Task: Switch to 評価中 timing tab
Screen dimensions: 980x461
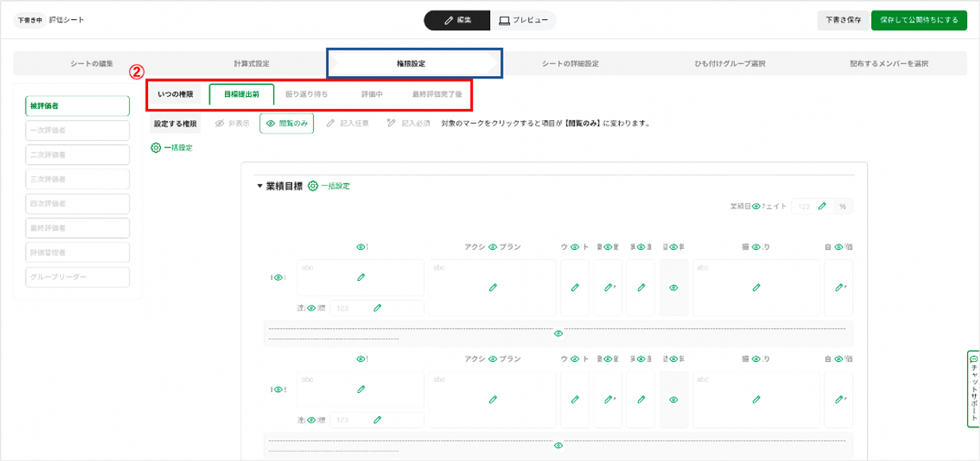Action: pos(372,94)
